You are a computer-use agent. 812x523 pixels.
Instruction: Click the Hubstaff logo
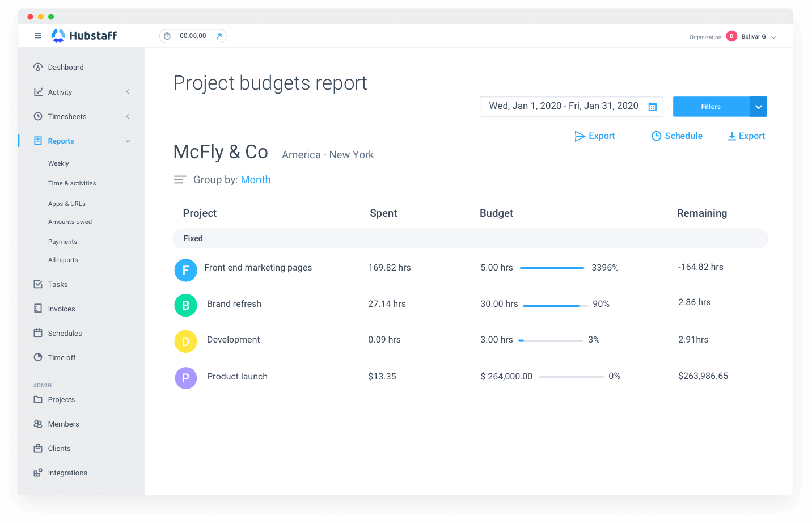pos(84,36)
